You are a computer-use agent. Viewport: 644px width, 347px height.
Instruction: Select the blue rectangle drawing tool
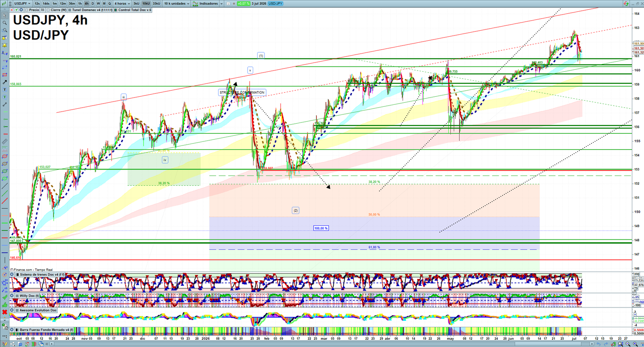pos(4,67)
